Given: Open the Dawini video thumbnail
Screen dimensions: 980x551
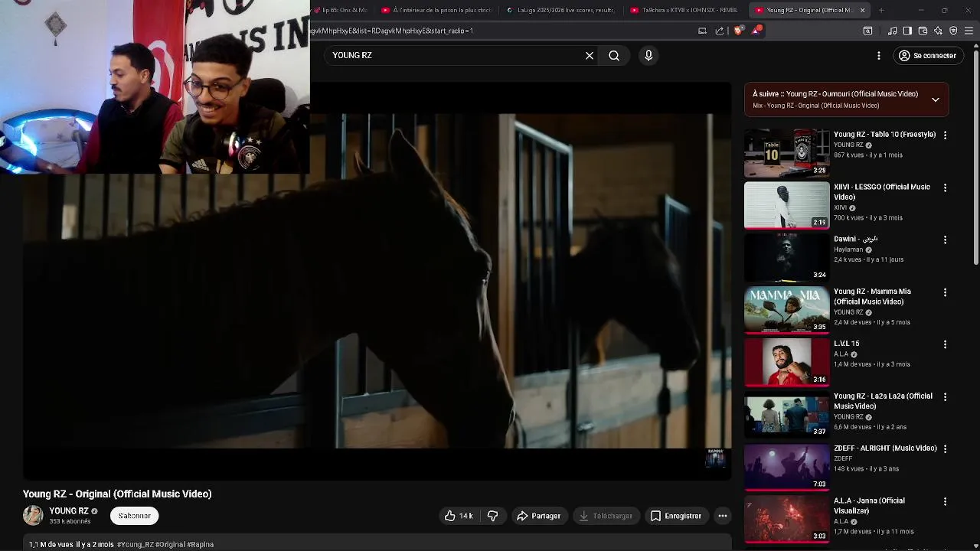Looking at the screenshot, I should (x=786, y=257).
